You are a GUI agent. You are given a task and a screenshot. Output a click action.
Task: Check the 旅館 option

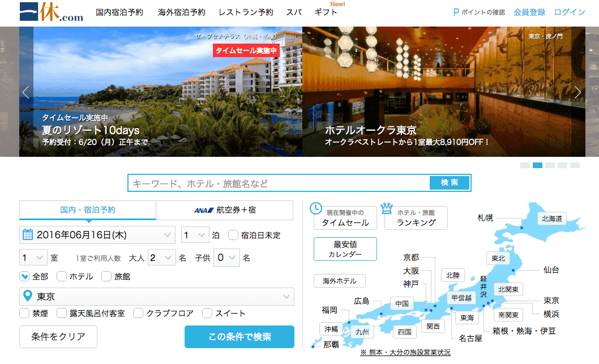click(106, 276)
